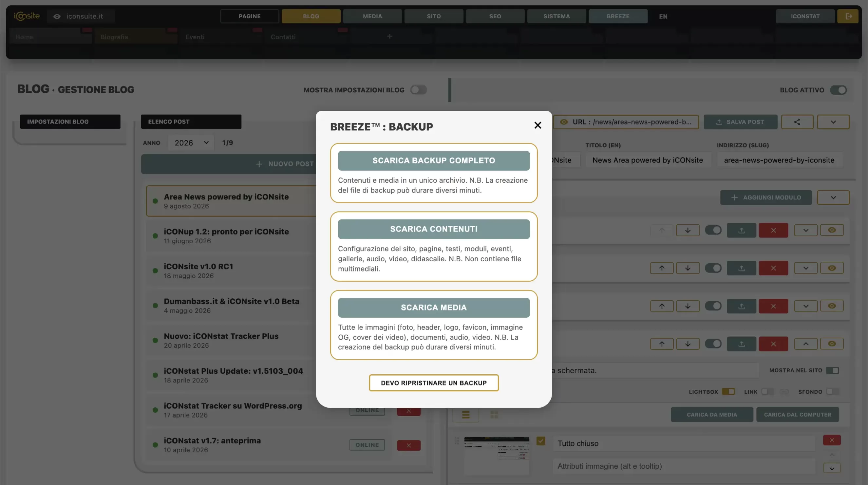Move the third module row down
This screenshot has height=485, width=868.
[x=688, y=306]
